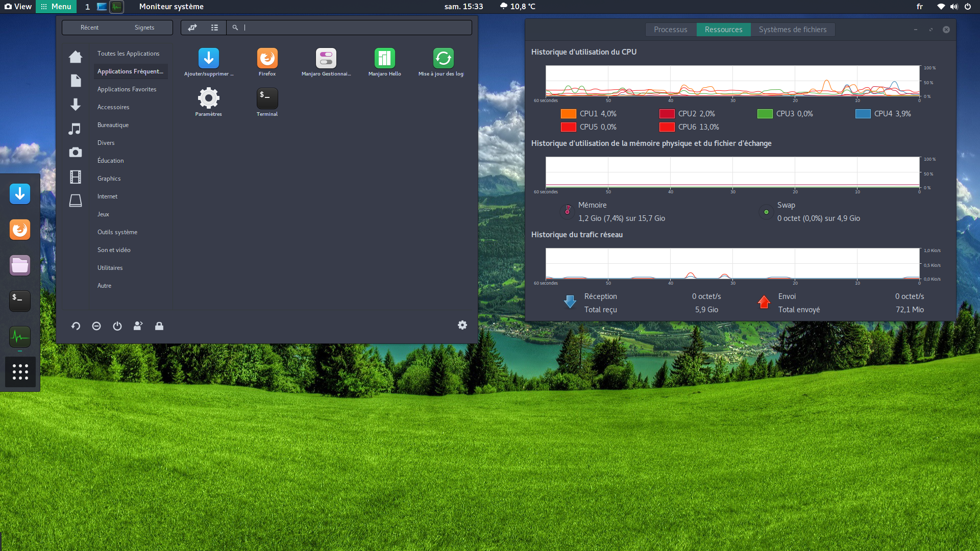
Task: Click CPU4 blue color swatch
Action: pos(863,114)
